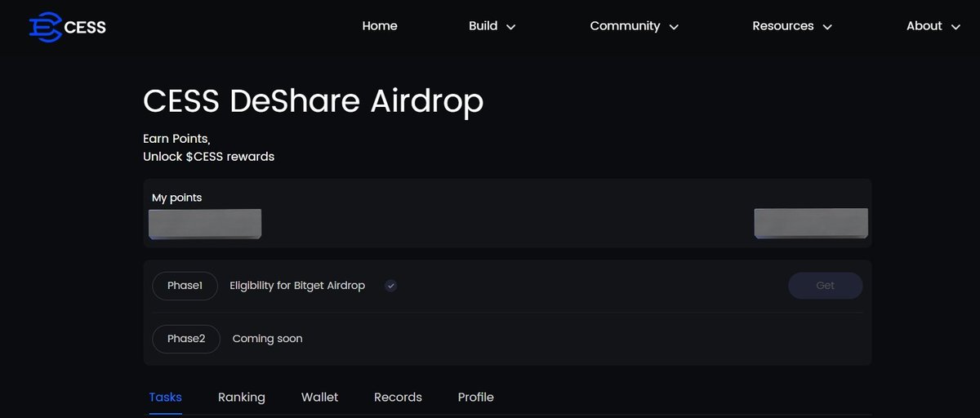Switch to the Profile tab
This screenshot has width=980, height=418.
click(x=476, y=398)
